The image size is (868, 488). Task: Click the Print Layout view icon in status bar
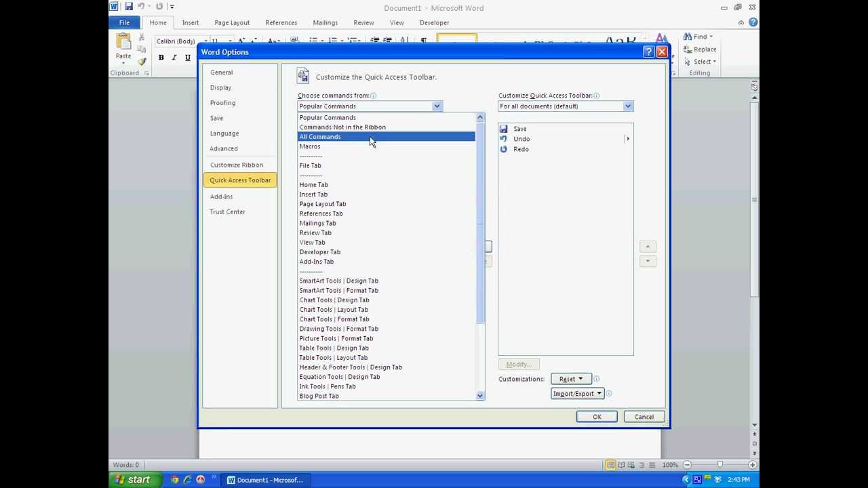coord(610,465)
